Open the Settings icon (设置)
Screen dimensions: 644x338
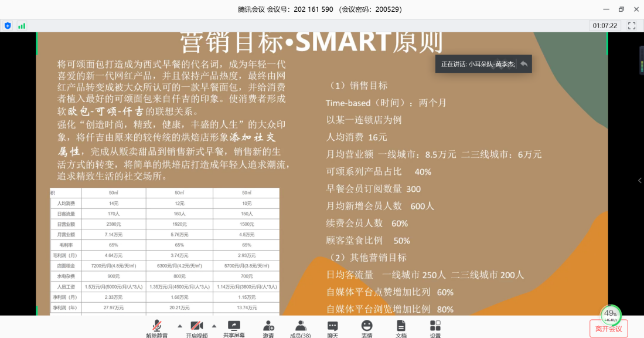(x=435, y=326)
